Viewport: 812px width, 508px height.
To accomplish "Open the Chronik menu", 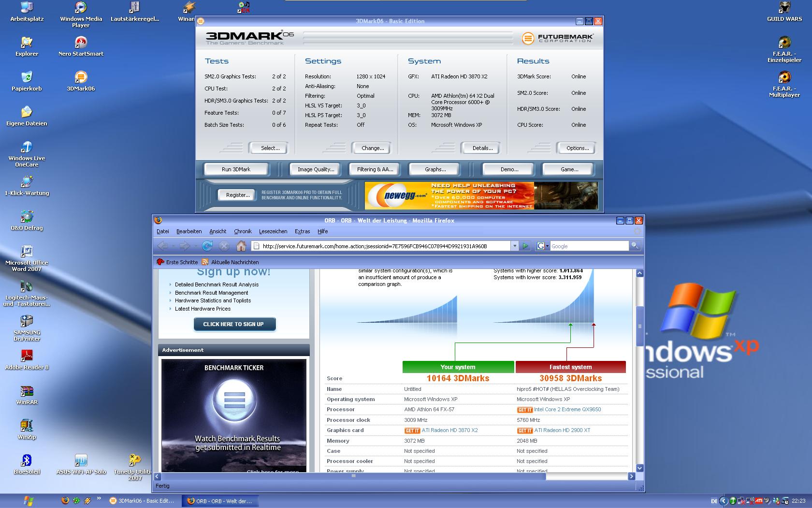I will (x=243, y=231).
